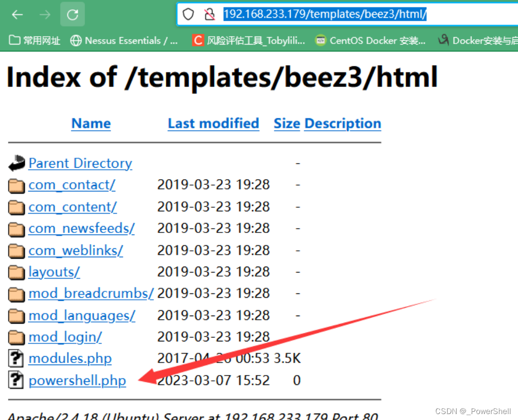Click the CentOS Docker bookmark favicon
The height and width of the screenshot is (420, 518).
click(320, 41)
